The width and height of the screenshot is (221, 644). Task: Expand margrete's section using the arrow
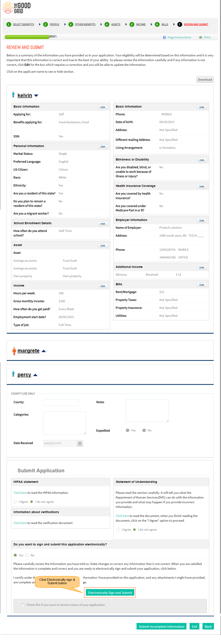click(44, 351)
